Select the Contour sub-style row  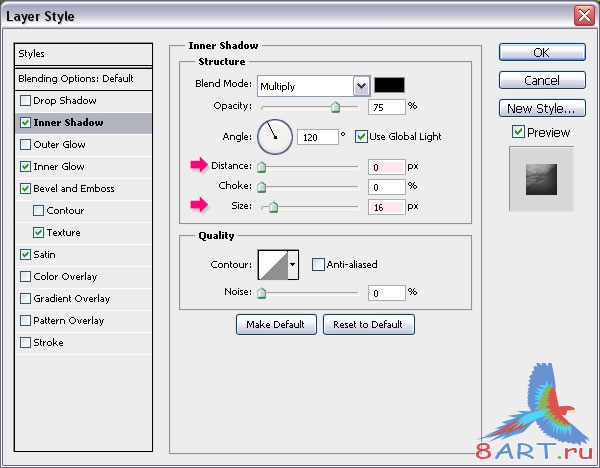(83, 210)
